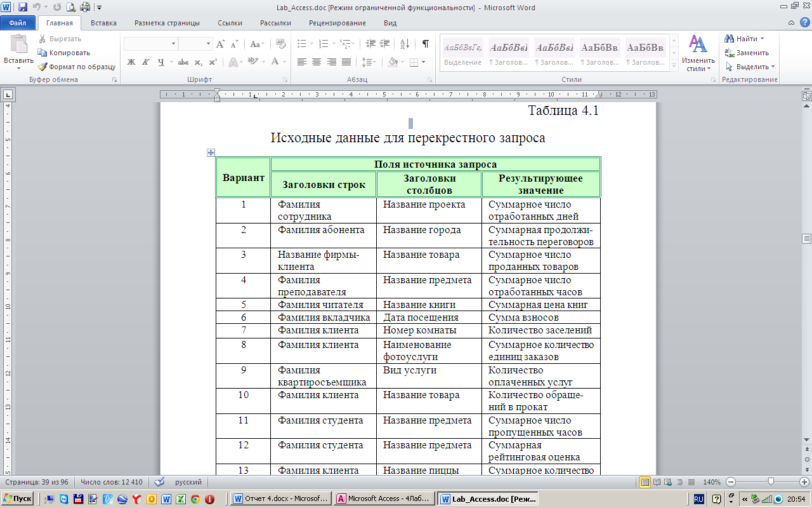The image size is (812, 508).
Task: Switch to the View (Вид) tab
Action: (x=390, y=23)
